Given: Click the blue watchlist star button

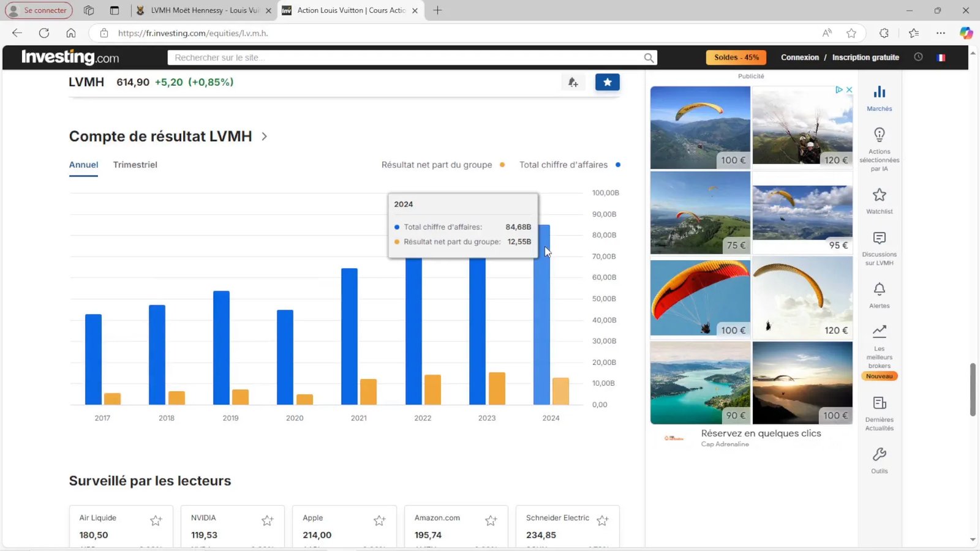Looking at the screenshot, I should coord(608,82).
